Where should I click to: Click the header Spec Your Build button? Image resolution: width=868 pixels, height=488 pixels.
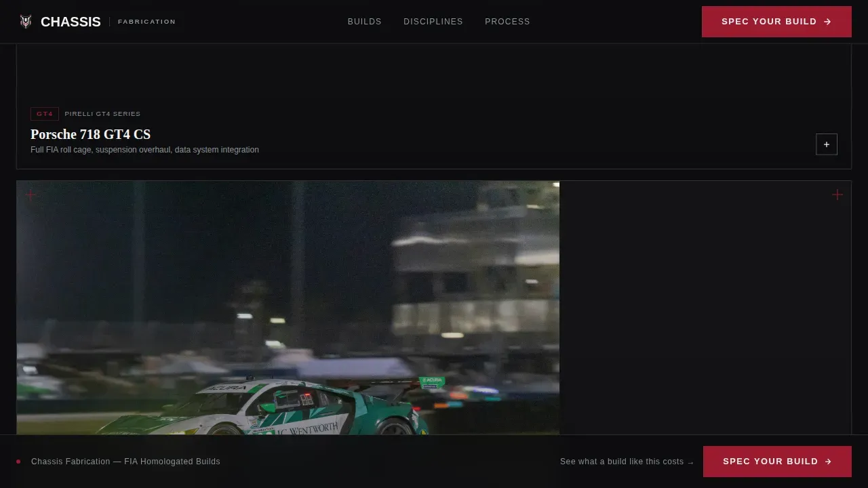[776, 22]
